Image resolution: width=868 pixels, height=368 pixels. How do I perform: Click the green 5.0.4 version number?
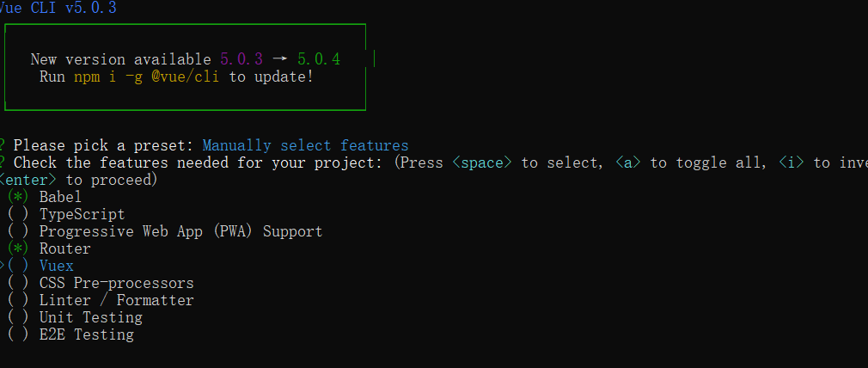click(319, 59)
